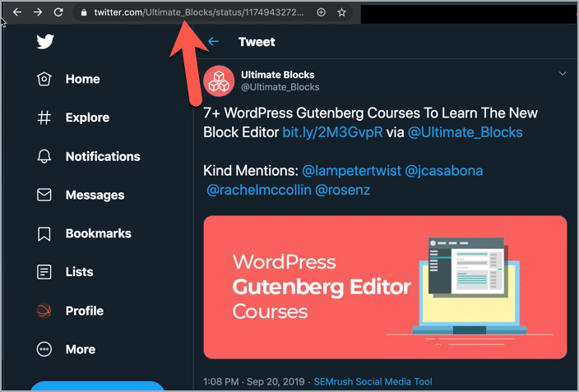The height and width of the screenshot is (392, 579).
Task: Click the address bar URL field
Action: click(x=197, y=12)
